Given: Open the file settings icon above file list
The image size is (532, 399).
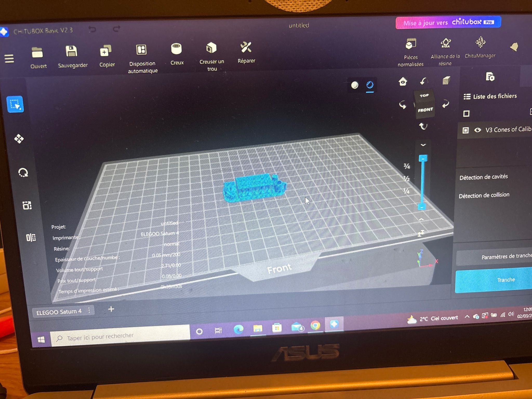Looking at the screenshot, I should (x=490, y=77).
